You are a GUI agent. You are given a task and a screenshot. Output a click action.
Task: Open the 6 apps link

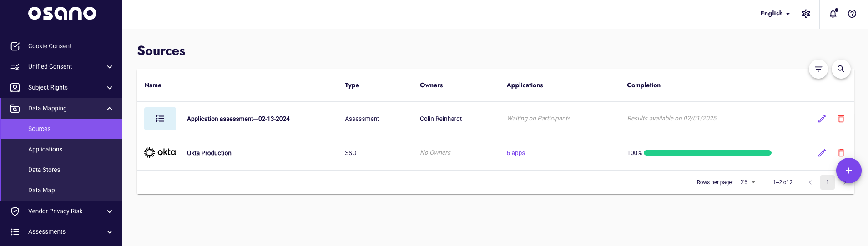coord(515,153)
